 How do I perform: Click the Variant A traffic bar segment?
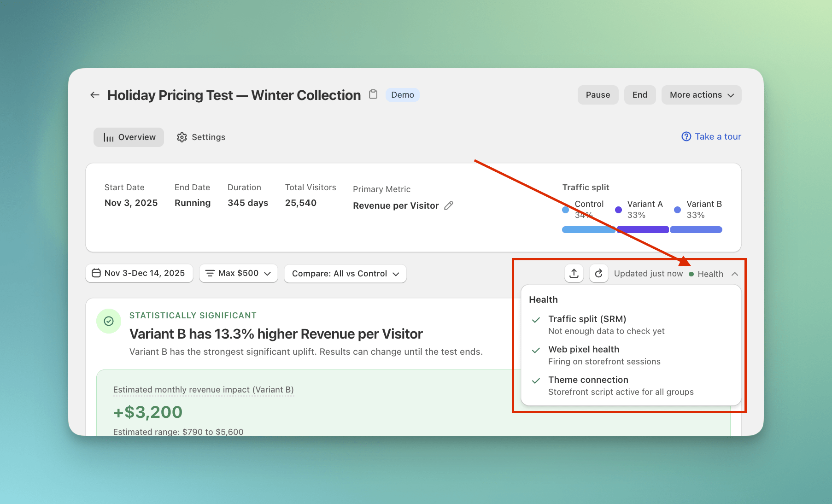643,229
